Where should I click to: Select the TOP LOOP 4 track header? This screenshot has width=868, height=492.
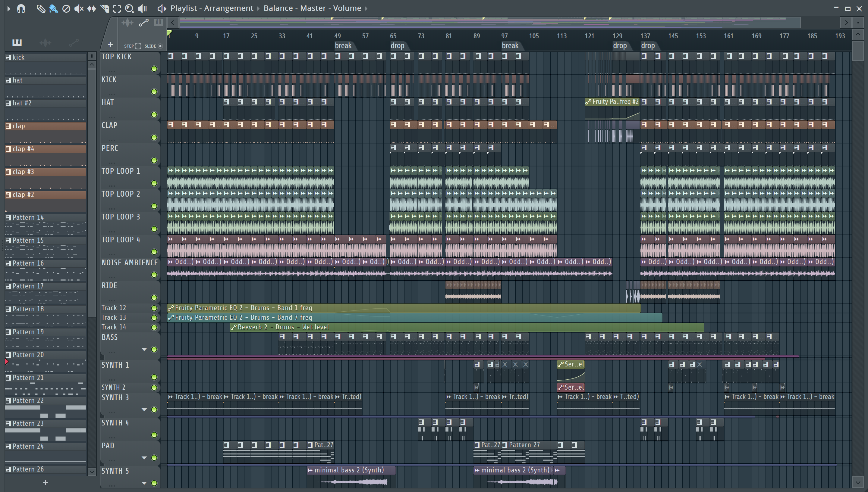click(130, 246)
